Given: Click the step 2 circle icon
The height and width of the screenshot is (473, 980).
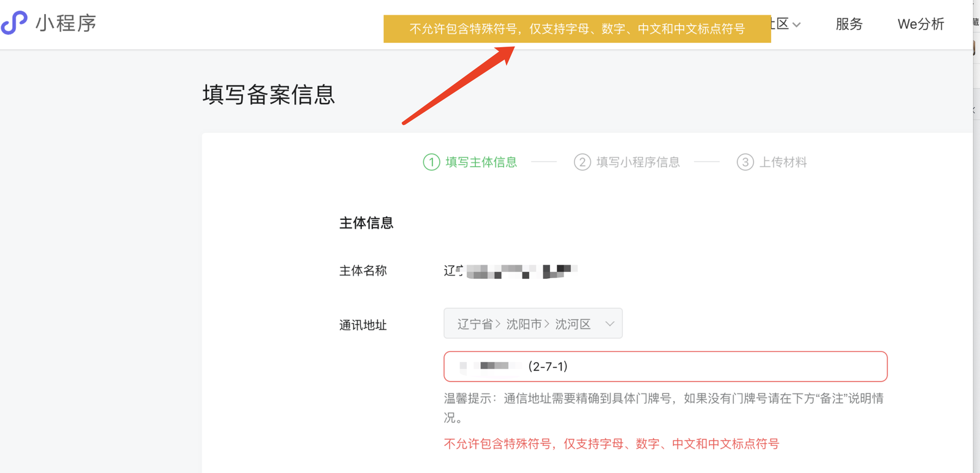Looking at the screenshot, I should pos(582,162).
